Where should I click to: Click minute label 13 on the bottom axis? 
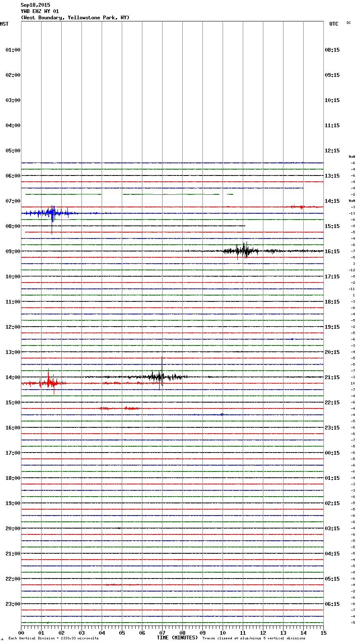point(283,633)
